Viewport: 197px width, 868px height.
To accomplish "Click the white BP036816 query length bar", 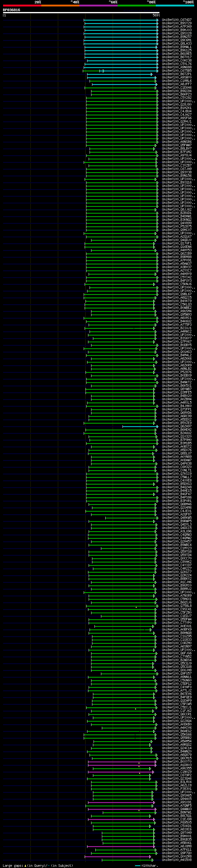I will click(81, 13).
